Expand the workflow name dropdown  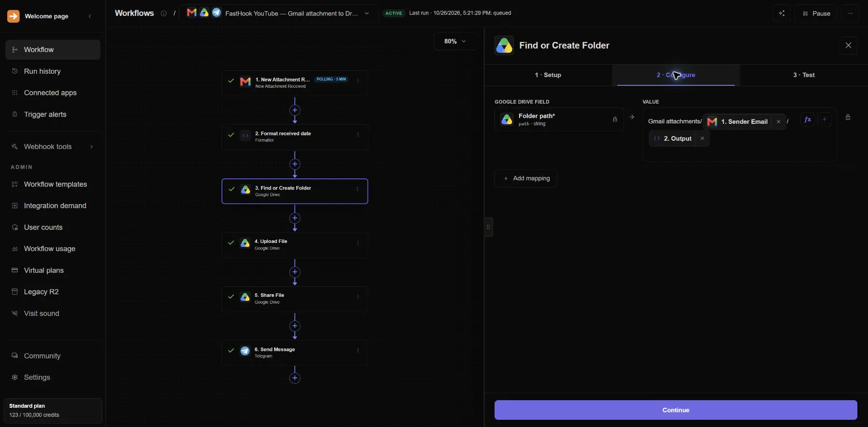367,13
